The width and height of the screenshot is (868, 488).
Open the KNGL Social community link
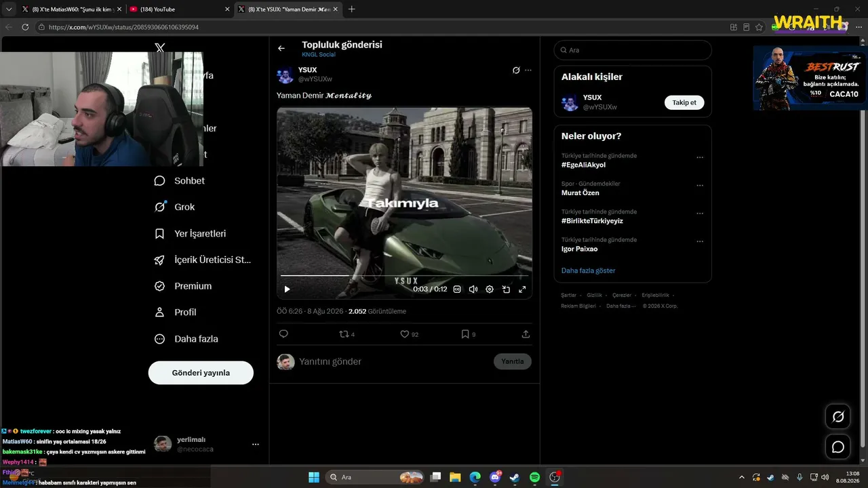[x=319, y=54]
